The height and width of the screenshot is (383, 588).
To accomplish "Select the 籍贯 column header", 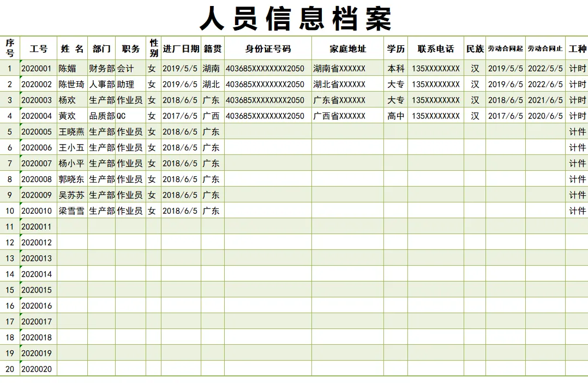I will click(213, 48).
